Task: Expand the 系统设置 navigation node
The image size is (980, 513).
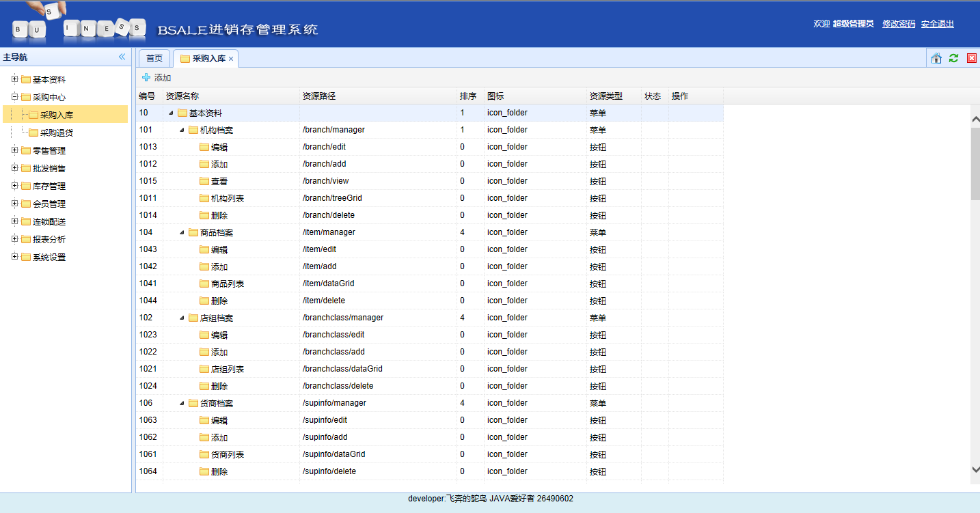Action: tap(14, 257)
